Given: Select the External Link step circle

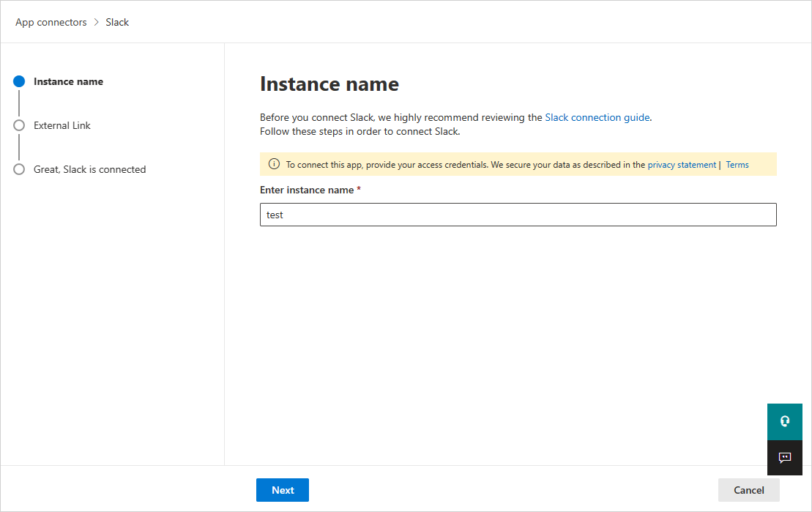Looking at the screenshot, I should pos(19,125).
